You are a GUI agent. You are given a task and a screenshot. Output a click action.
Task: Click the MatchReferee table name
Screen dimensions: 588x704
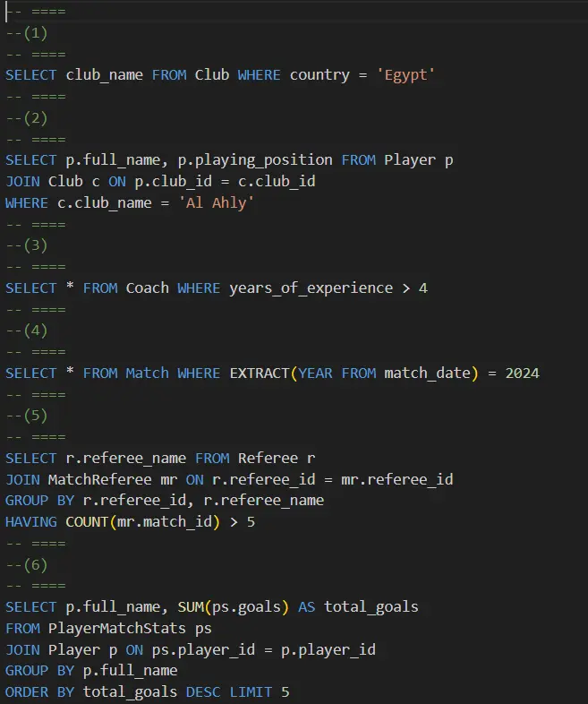(99, 480)
